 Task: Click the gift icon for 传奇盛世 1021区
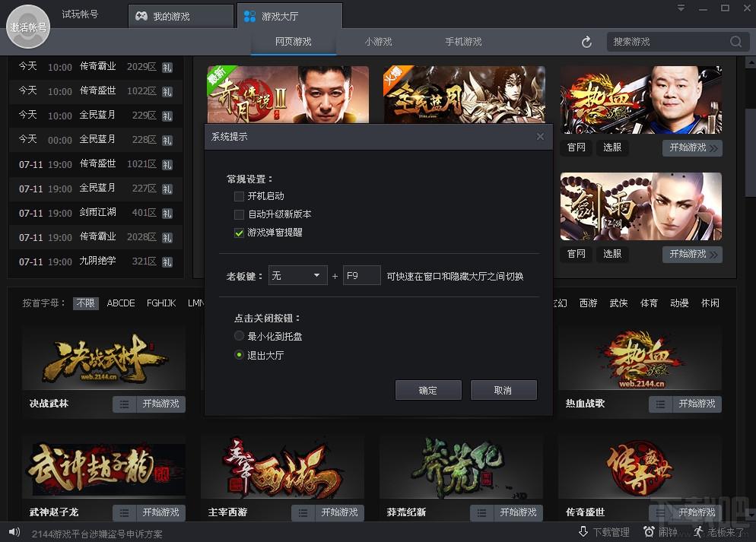point(167,165)
